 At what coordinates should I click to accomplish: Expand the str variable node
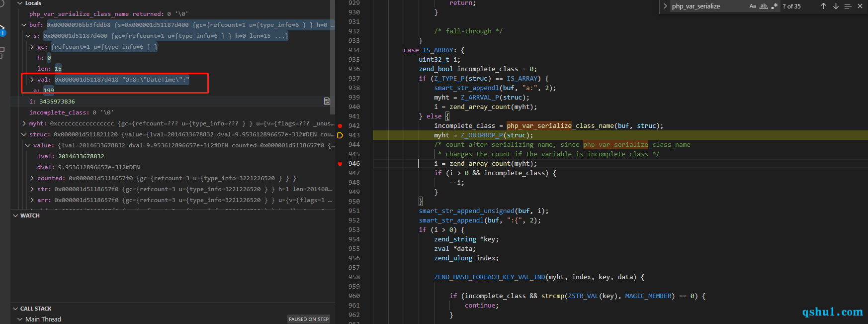(32, 189)
